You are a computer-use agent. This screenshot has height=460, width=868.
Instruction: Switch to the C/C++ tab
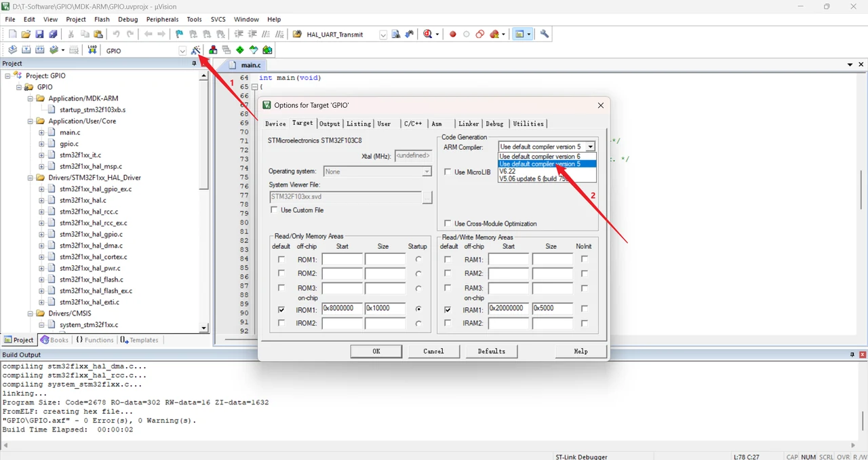click(413, 123)
